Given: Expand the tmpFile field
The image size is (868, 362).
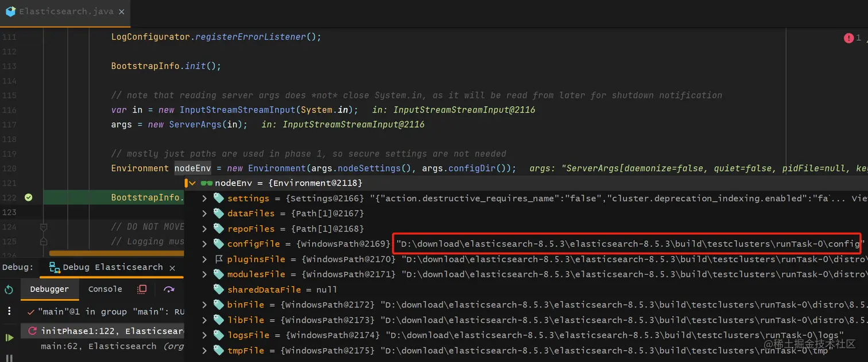Looking at the screenshot, I should (204, 350).
